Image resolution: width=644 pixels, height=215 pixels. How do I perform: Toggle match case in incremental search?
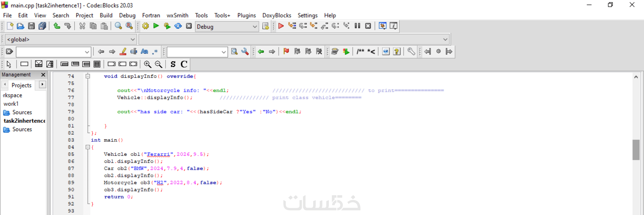click(145, 52)
